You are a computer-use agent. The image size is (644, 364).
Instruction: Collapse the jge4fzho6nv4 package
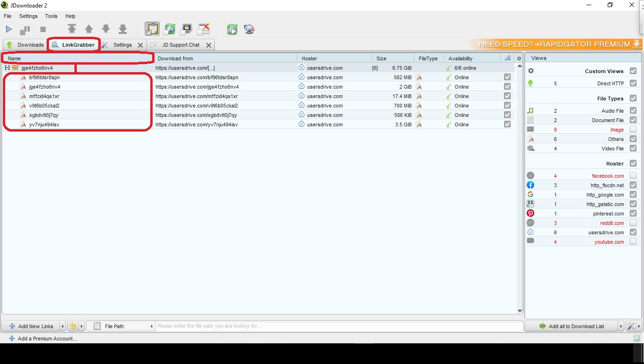(8, 68)
